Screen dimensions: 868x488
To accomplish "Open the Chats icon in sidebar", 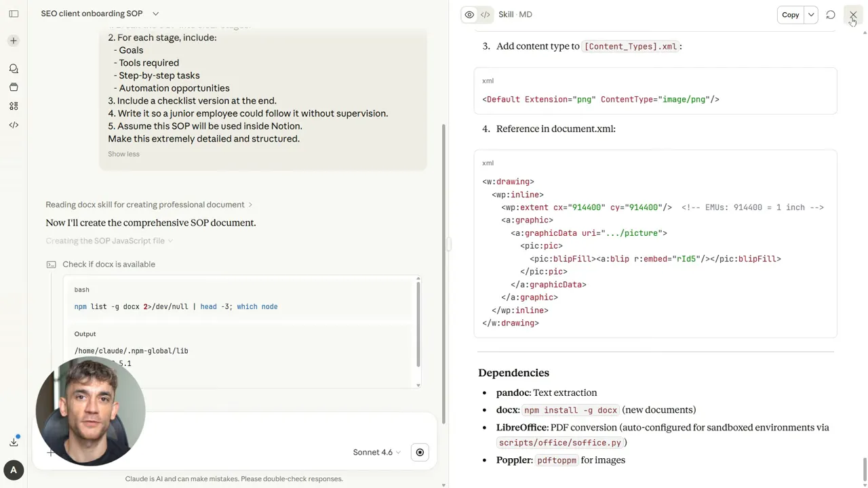I will [x=14, y=68].
